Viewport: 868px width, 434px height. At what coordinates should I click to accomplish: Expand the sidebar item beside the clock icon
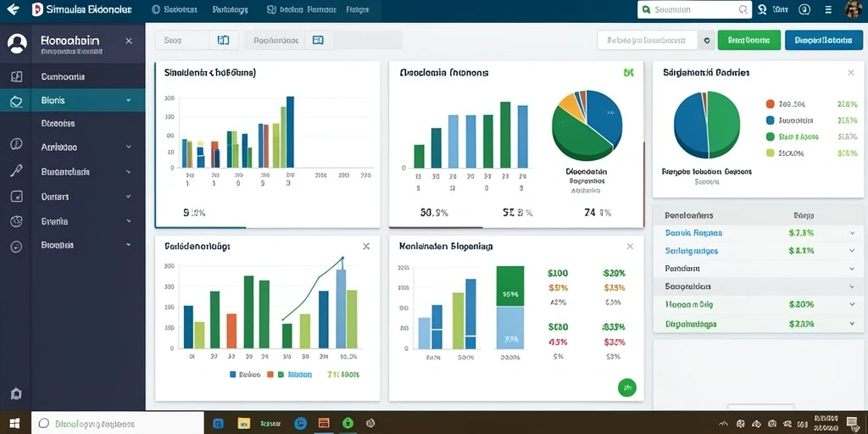pos(129,147)
